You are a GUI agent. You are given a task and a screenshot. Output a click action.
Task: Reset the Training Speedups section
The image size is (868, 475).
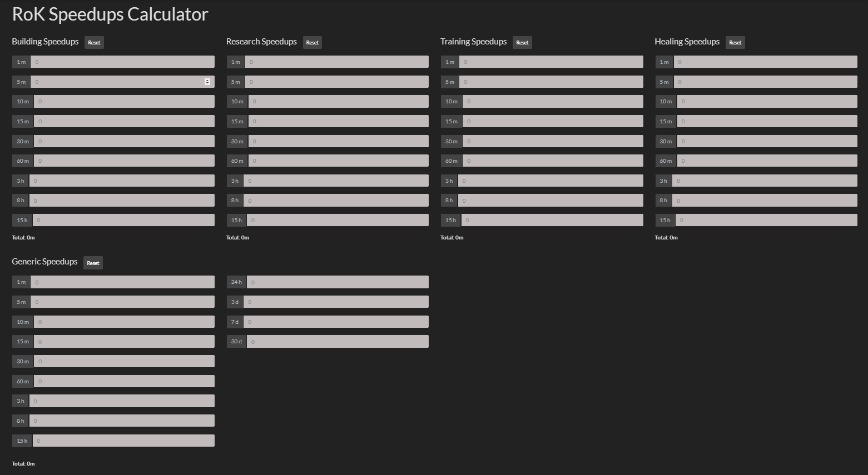point(522,42)
